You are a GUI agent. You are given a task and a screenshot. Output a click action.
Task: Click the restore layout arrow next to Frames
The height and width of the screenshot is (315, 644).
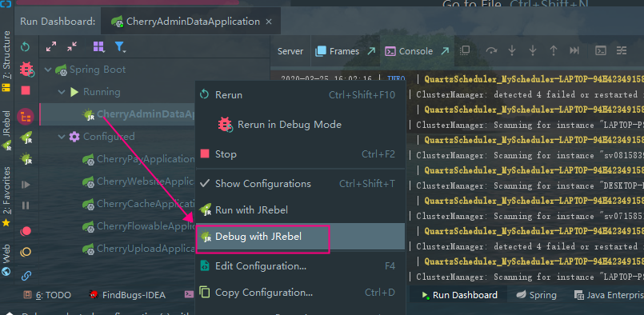tap(370, 51)
